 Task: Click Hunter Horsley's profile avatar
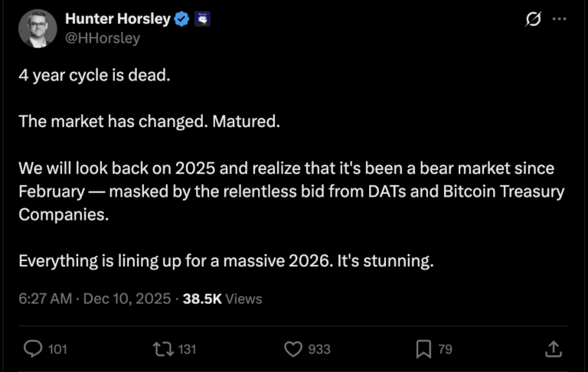point(38,29)
